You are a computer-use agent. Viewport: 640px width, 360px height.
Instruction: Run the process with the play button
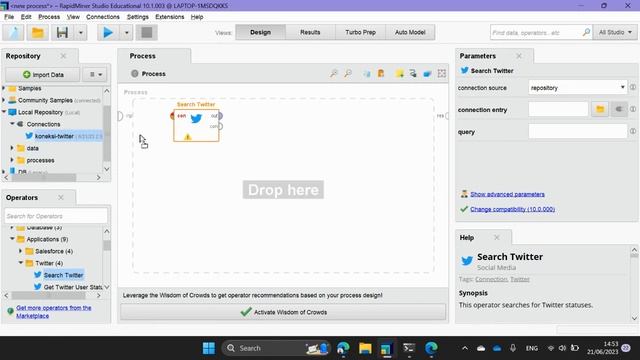tap(108, 33)
